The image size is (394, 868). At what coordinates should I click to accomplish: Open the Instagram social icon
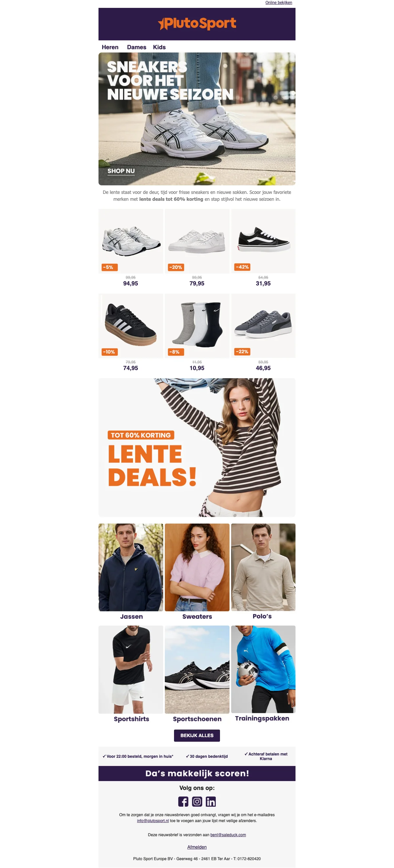pos(197,801)
